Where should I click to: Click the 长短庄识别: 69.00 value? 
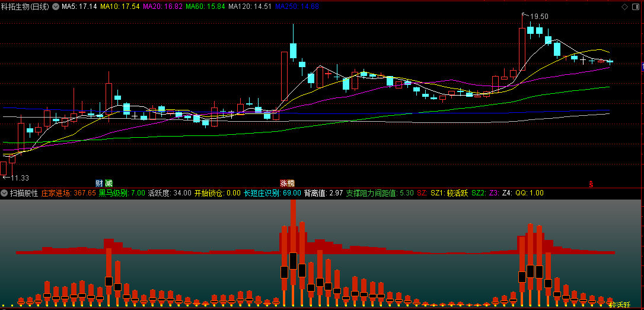click(x=273, y=193)
